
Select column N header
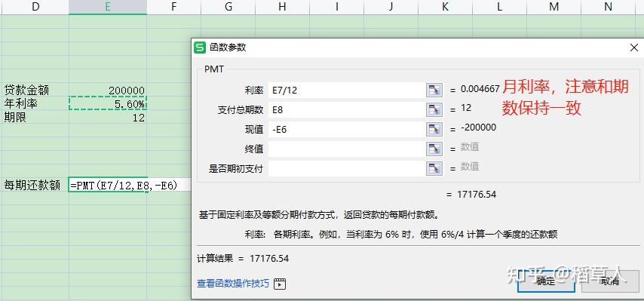pos(608,7)
